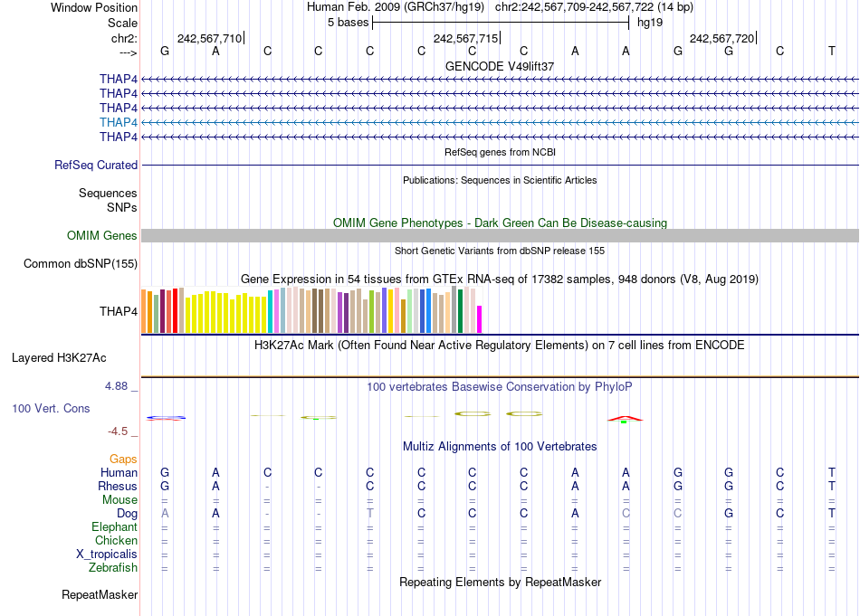This screenshot has height=616, width=860.
Task: Click the 5 bases scale label
Action: pyautogui.click(x=349, y=23)
